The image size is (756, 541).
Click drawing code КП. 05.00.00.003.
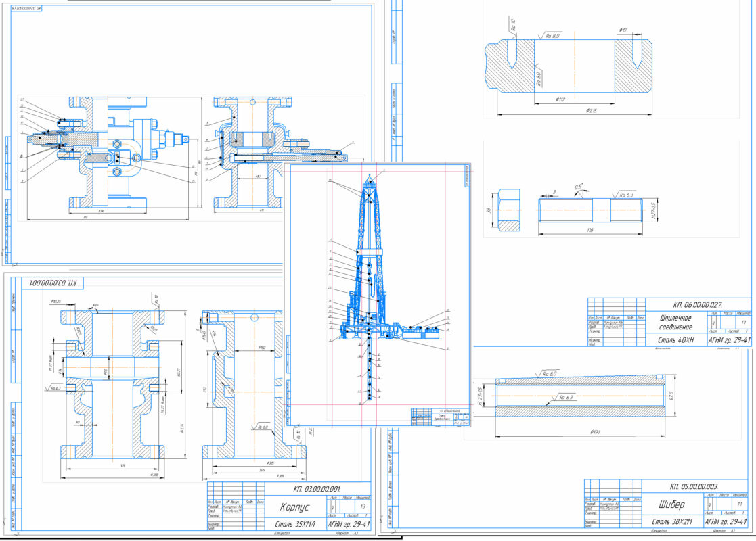pyautogui.click(x=694, y=487)
